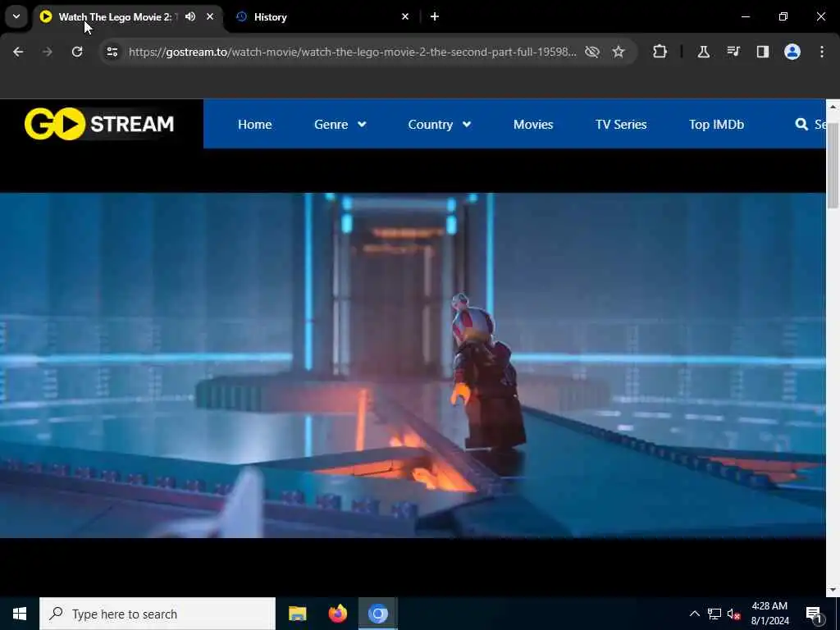Open the Chrome three-dot menu
Screen dimensions: 840x630
click(822, 52)
